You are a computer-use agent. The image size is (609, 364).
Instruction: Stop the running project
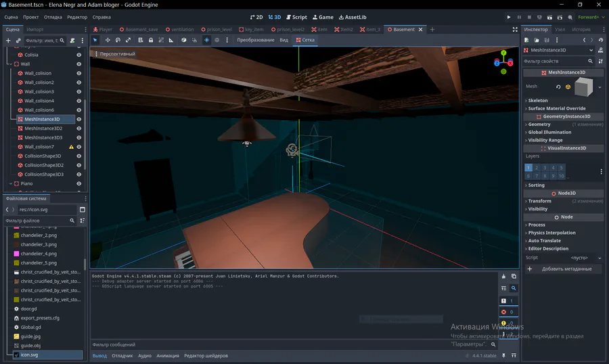(529, 17)
